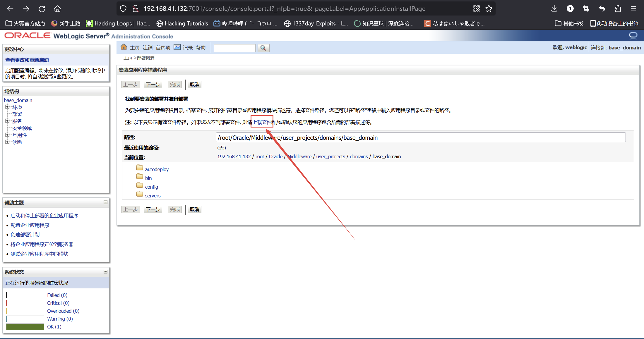Click the domains path link
The image size is (644, 339).
coord(359,156)
